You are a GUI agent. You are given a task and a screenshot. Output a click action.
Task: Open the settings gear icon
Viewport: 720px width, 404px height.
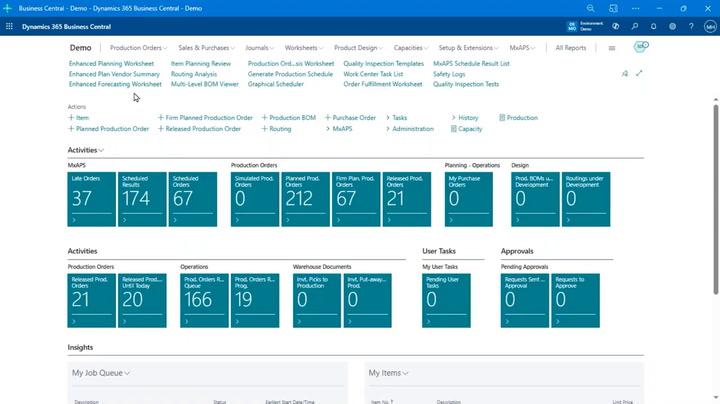[672, 27]
